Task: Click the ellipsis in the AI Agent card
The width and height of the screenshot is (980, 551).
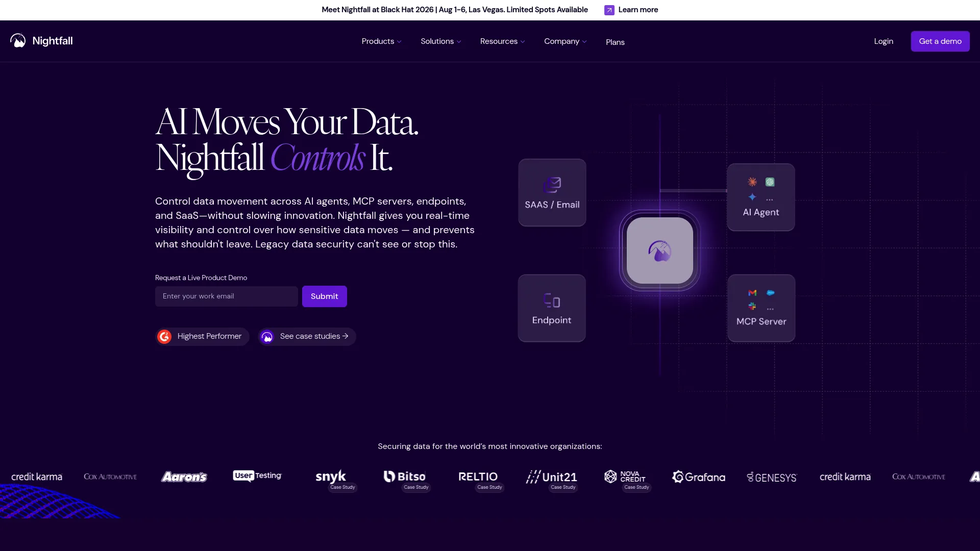Action: (x=770, y=199)
